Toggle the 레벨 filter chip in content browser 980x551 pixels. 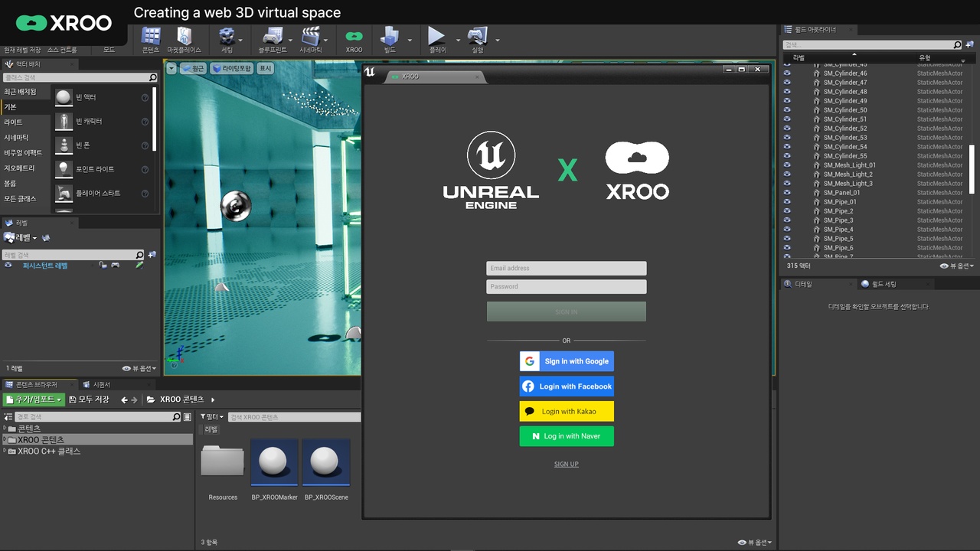coord(211,429)
